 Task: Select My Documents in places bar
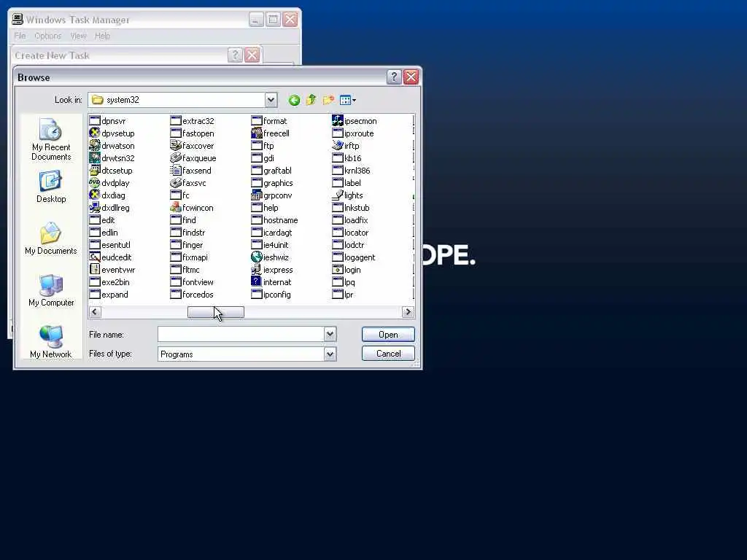click(51, 238)
